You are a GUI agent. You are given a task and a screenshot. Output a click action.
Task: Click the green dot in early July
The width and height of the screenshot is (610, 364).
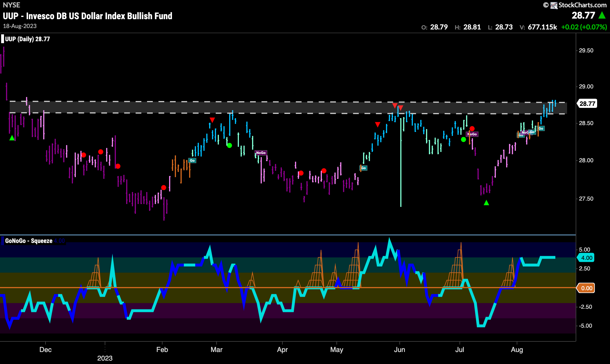click(464, 140)
